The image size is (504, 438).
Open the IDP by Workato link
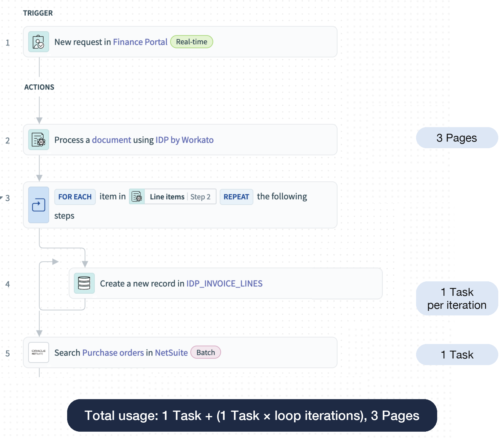[184, 140]
